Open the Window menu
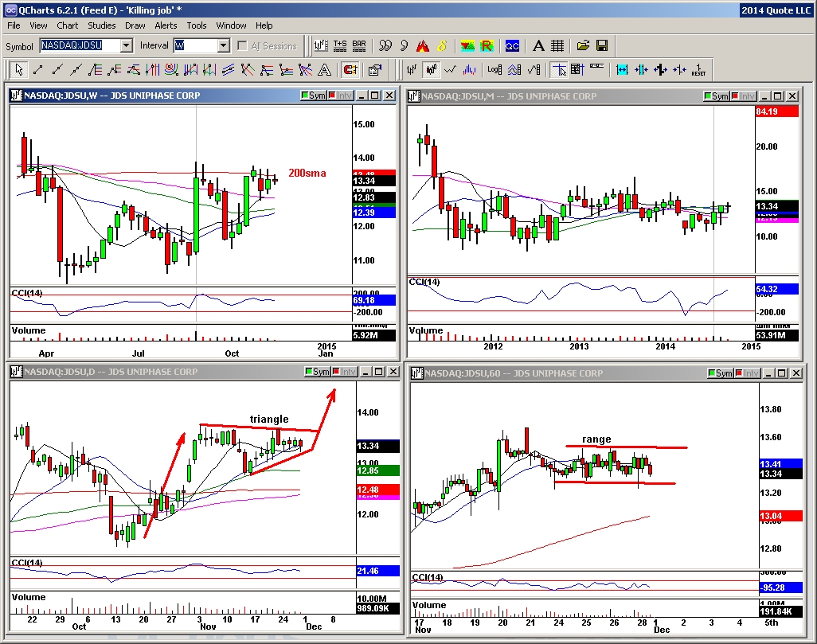 click(231, 25)
